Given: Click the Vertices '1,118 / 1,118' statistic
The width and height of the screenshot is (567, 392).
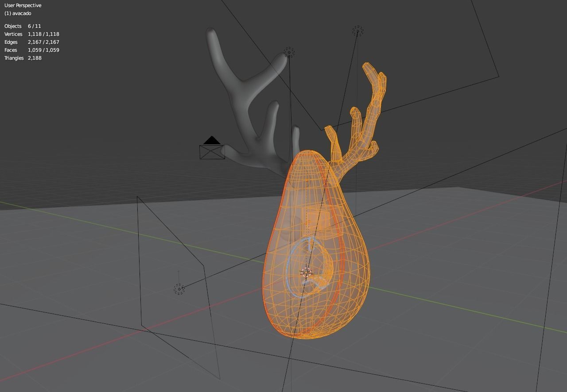Looking at the screenshot, I should coord(43,34).
